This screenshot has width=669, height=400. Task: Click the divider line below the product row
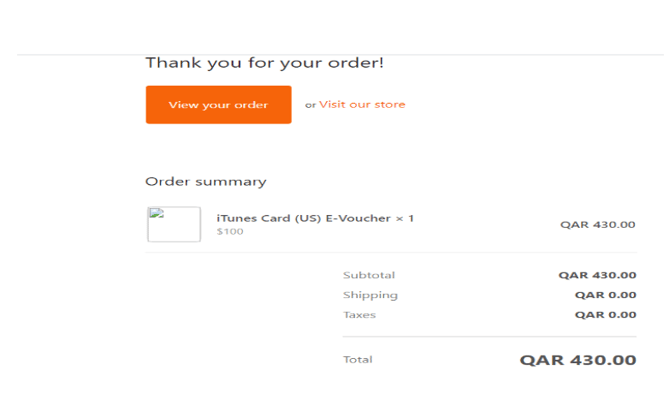390,253
